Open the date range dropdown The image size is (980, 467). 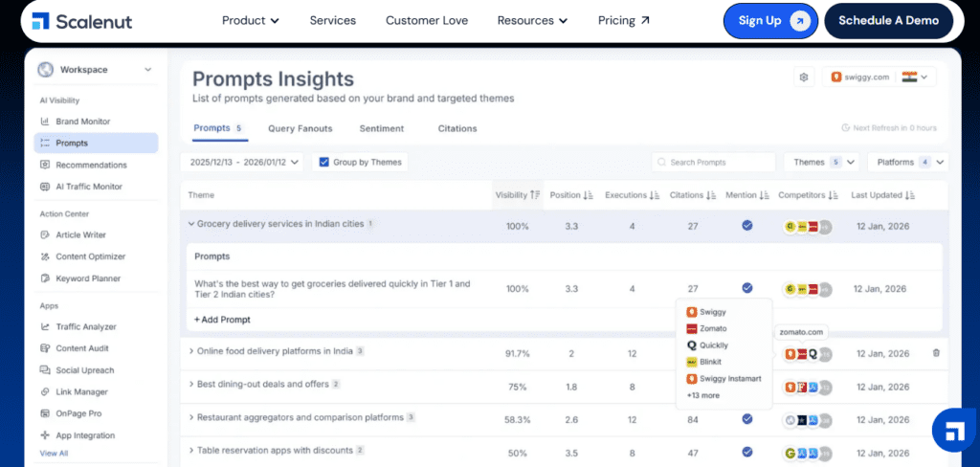243,163
